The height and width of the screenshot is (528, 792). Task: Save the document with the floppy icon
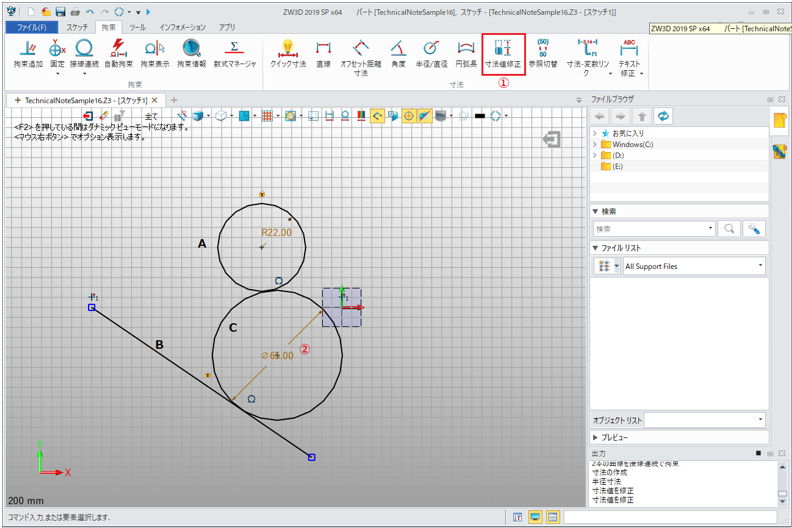pyautogui.click(x=60, y=12)
